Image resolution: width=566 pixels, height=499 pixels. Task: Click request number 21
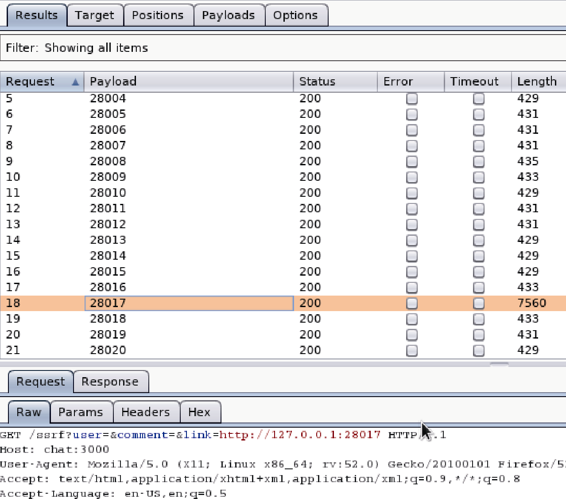[13, 350]
